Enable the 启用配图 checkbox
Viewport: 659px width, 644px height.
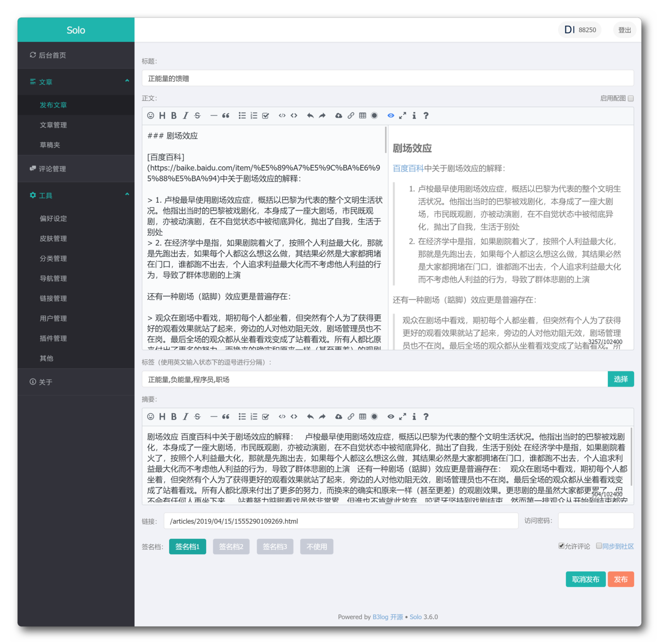pyautogui.click(x=631, y=98)
